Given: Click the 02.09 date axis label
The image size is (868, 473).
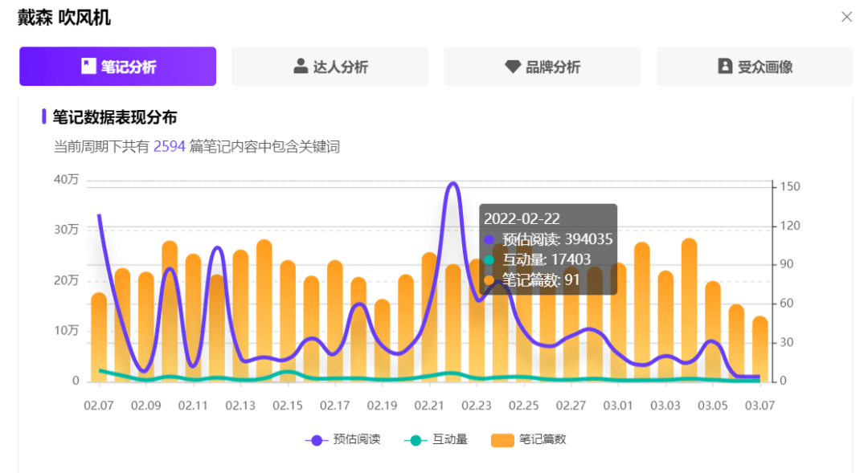Looking at the screenshot, I should coord(145,406).
